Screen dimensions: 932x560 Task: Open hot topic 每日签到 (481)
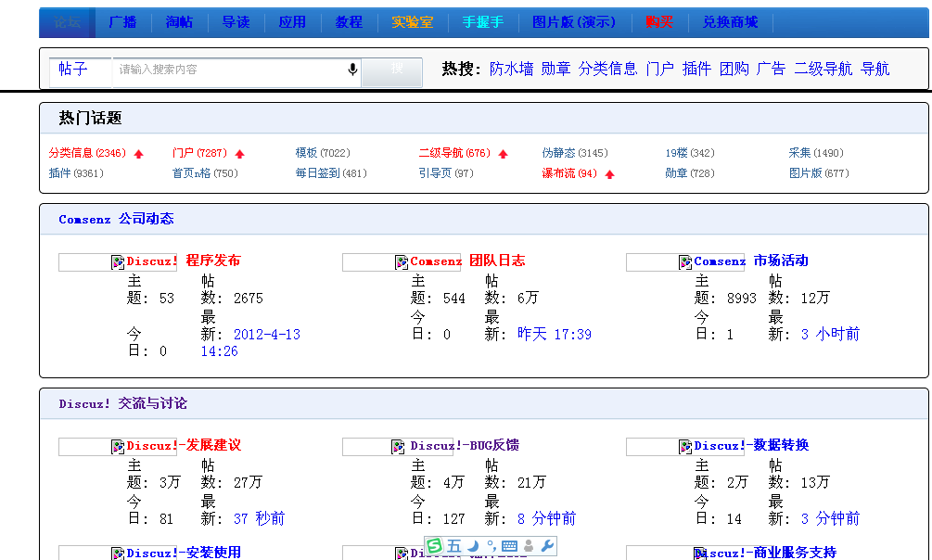click(331, 173)
